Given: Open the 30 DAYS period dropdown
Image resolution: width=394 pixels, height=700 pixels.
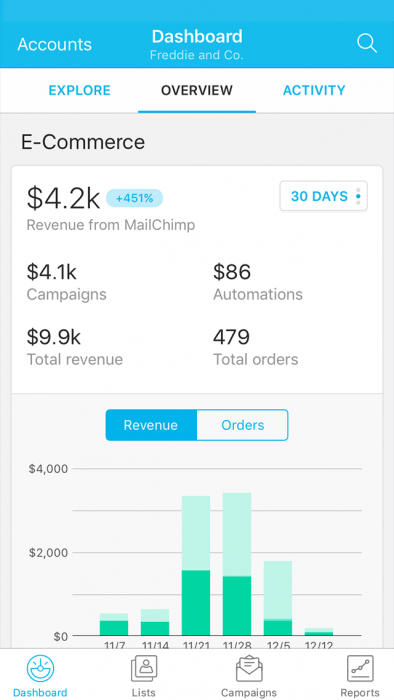Looking at the screenshot, I should point(323,196).
